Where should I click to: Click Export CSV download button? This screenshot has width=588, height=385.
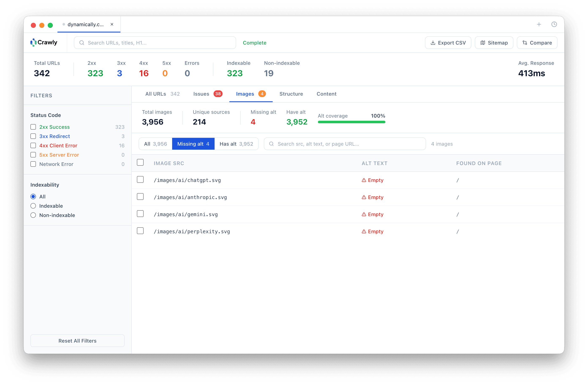pyautogui.click(x=448, y=43)
